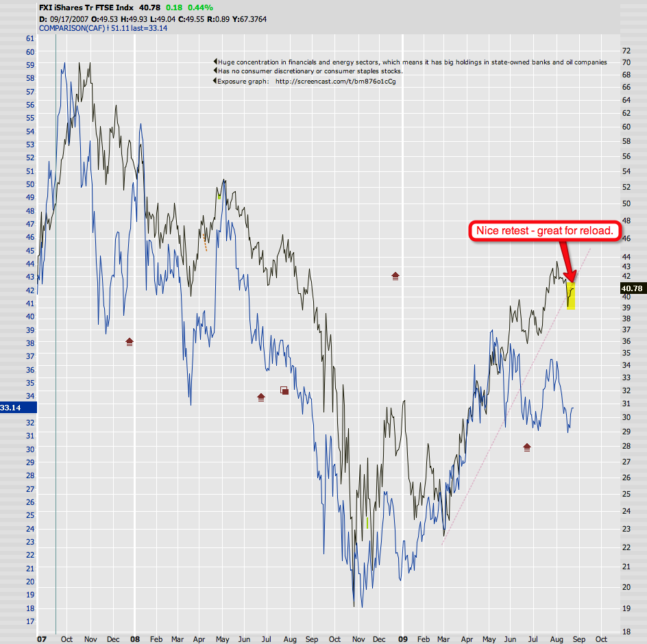The image size is (647, 644).
Task: Click the note triangle beside "Huge concentration"
Action: click(215, 62)
